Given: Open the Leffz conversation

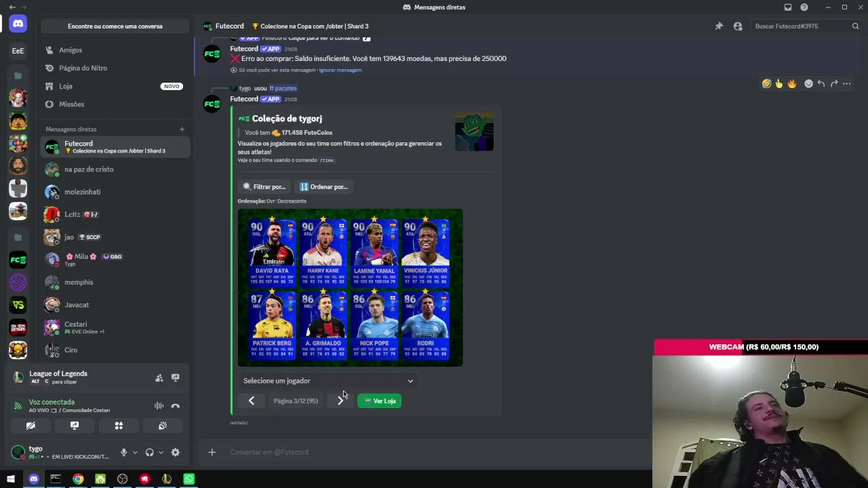Looking at the screenshot, I should tap(115, 214).
